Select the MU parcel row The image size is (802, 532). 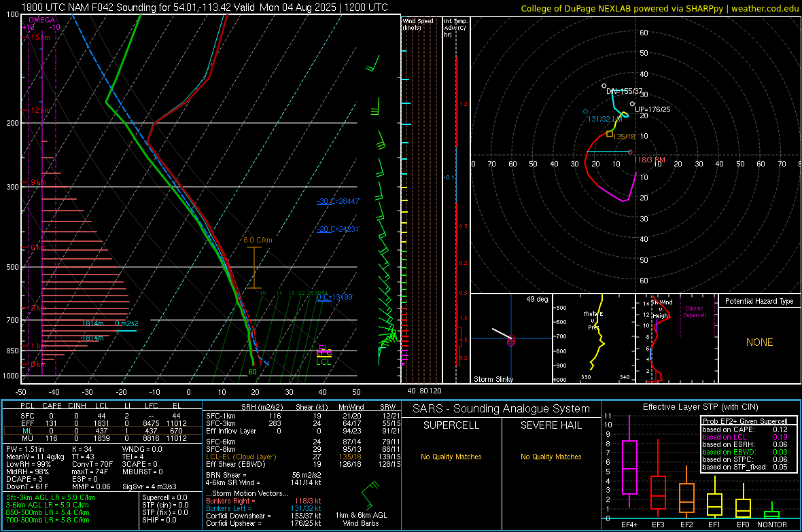coord(103,438)
